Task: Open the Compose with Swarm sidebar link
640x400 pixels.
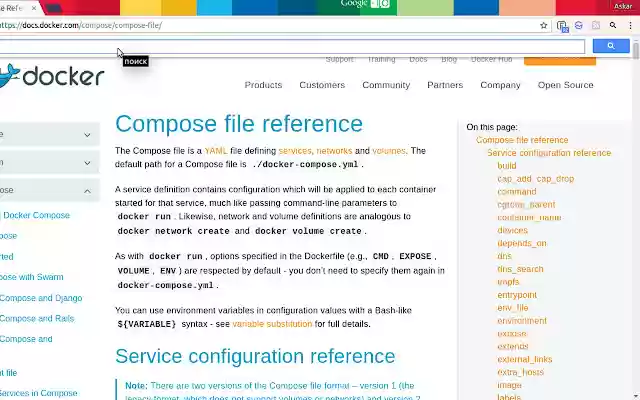Action: pyautogui.click(x=31, y=277)
